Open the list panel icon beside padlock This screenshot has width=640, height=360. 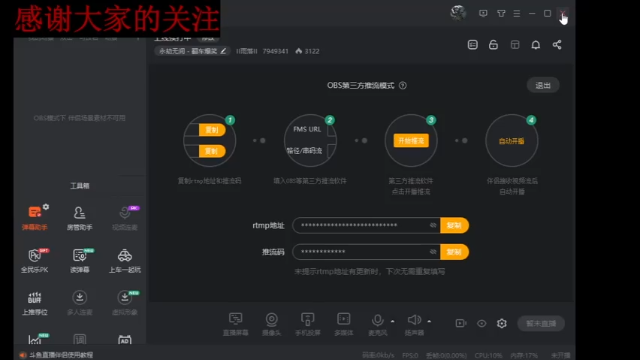(x=473, y=44)
